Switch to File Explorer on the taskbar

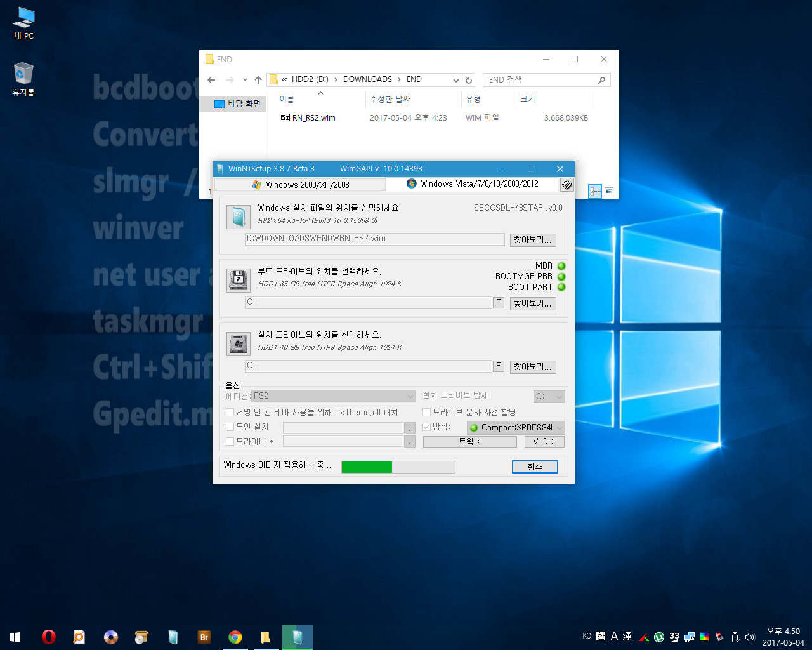[x=266, y=637]
